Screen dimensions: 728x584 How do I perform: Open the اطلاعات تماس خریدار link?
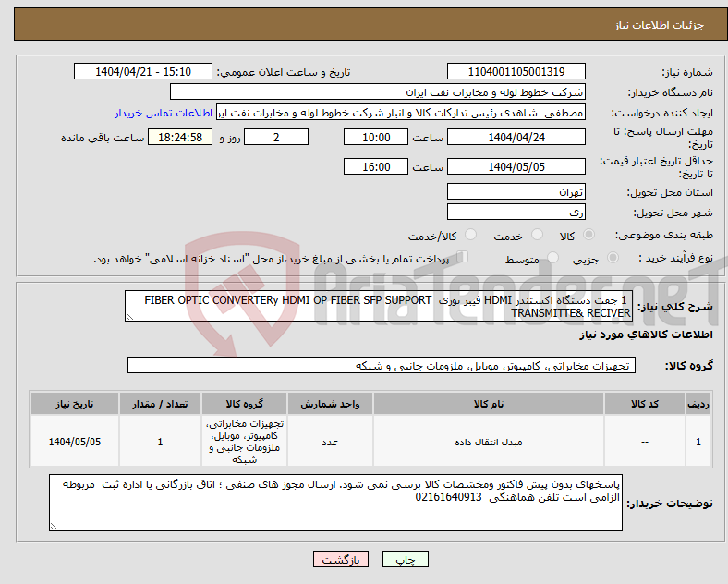pyautogui.click(x=164, y=113)
